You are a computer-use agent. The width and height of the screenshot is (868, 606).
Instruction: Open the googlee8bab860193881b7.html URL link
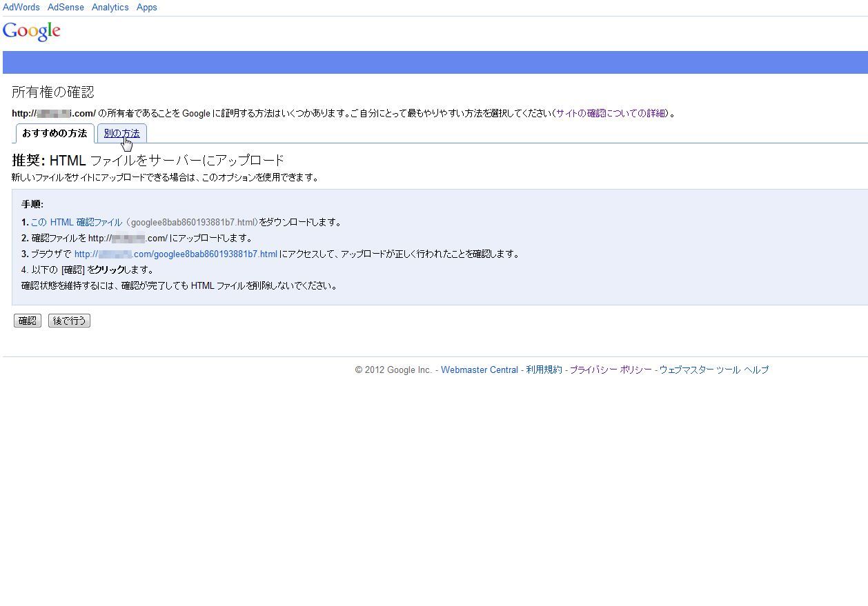coord(176,254)
